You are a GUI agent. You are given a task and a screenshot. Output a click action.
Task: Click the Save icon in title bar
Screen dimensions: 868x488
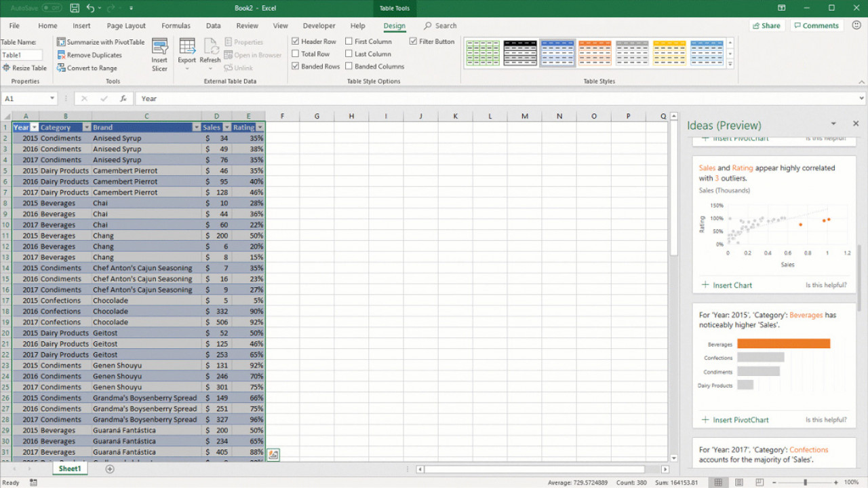pyautogui.click(x=75, y=8)
